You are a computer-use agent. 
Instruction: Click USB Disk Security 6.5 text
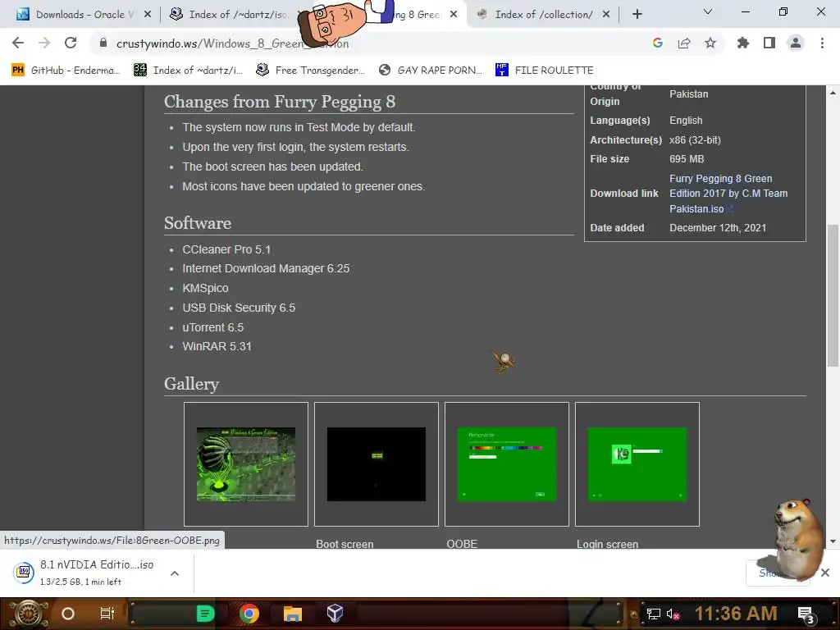click(x=239, y=308)
